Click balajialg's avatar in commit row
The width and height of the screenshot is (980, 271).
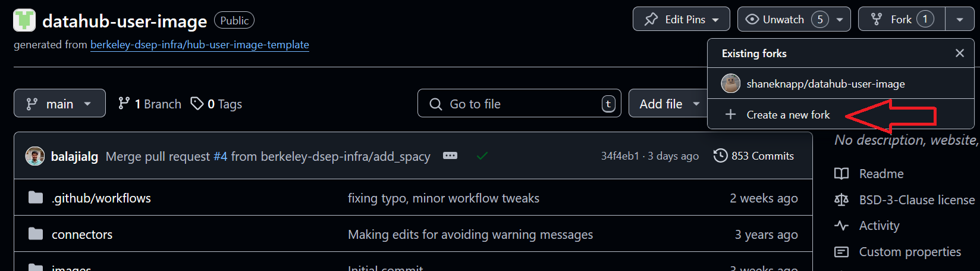35,156
